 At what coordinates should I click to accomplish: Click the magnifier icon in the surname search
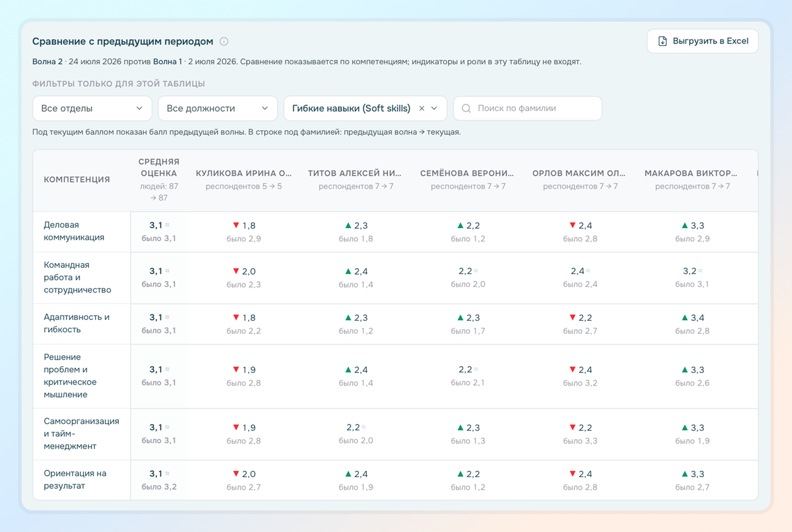click(466, 108)
